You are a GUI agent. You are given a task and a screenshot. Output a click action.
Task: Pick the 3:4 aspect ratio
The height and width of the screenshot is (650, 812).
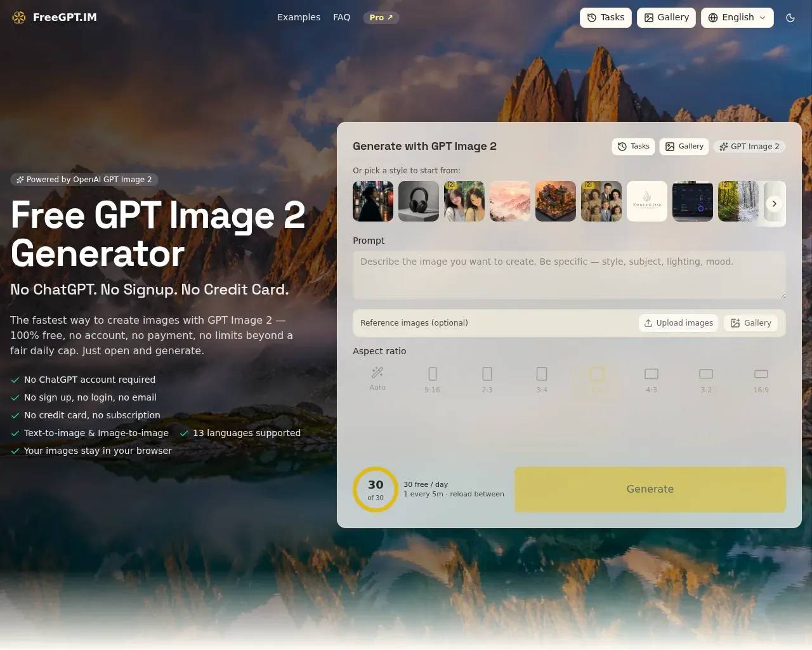pos(542,380)
